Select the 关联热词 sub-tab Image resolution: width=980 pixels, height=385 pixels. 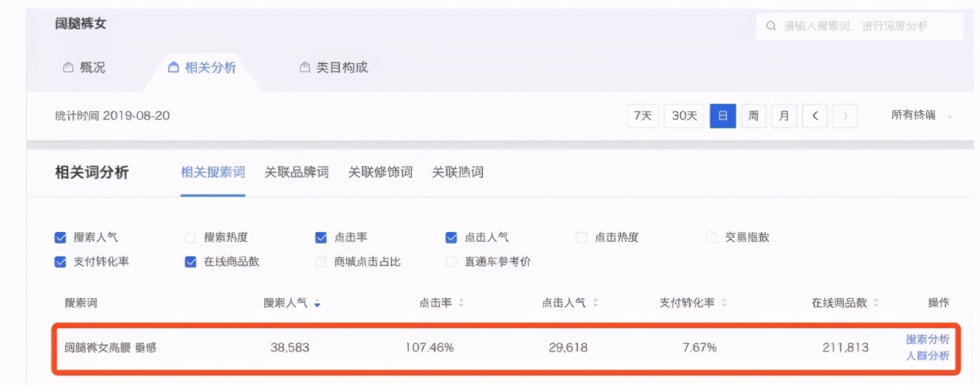458,172
